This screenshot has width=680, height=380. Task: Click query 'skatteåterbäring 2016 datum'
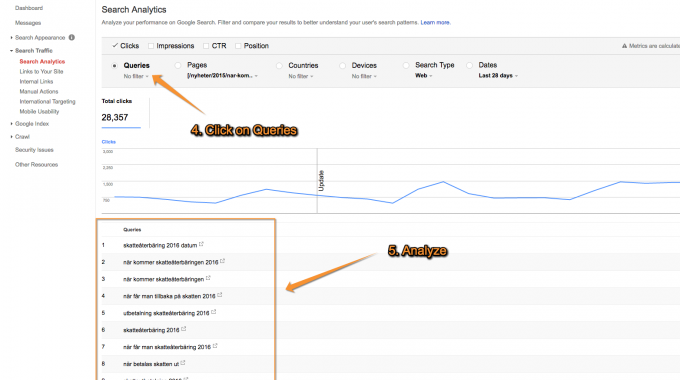point(160,246)
